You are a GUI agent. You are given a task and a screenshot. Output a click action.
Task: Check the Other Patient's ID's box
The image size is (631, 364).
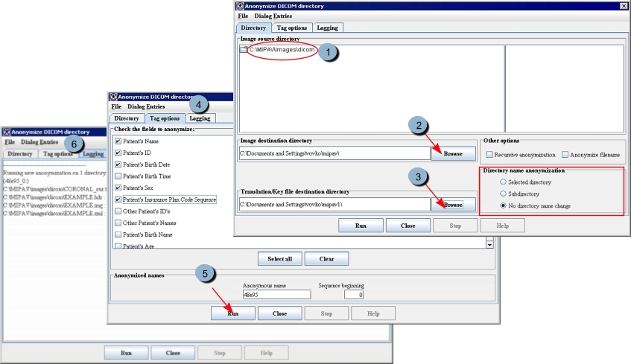tap(117, 211)
